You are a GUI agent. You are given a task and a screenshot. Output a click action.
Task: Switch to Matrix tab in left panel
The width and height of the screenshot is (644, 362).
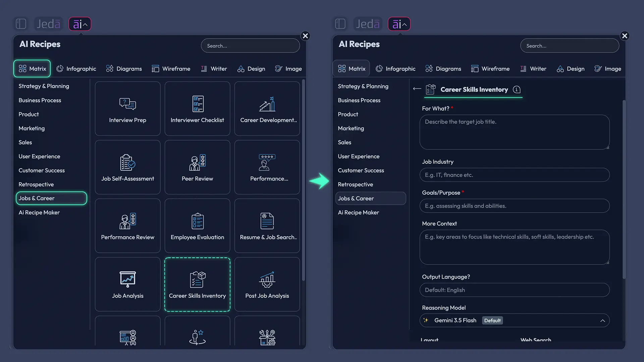[32, 69]
